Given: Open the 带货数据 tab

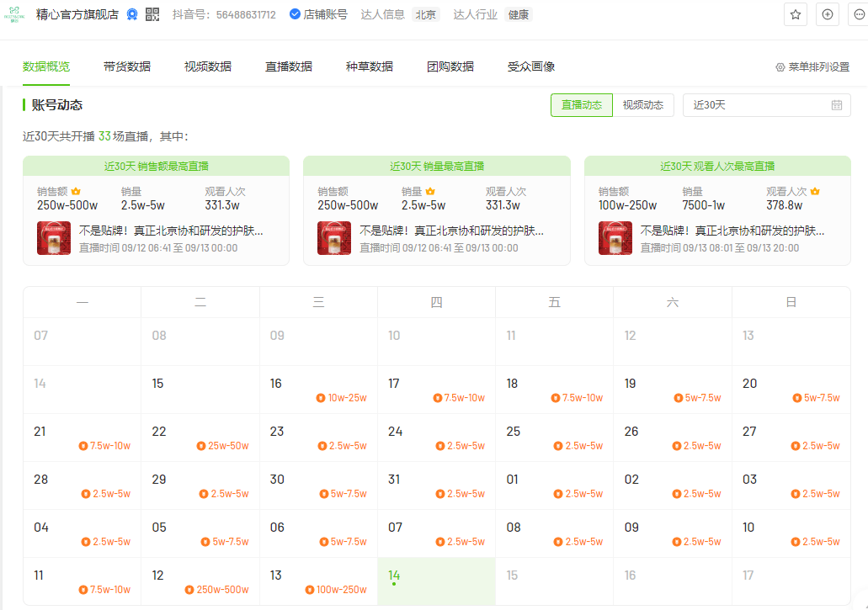Looking at the screenshot, I should (127, 66).
